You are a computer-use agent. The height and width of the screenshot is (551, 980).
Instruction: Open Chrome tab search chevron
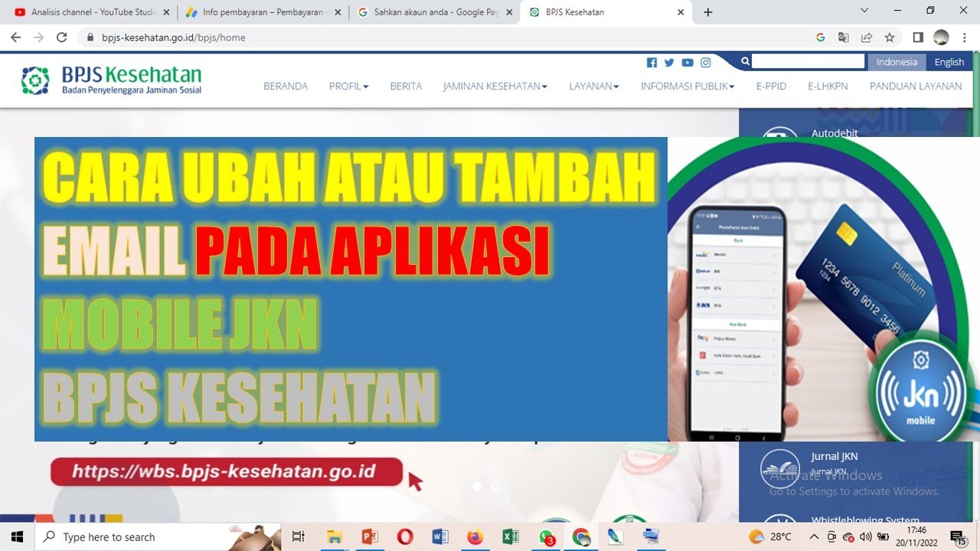[x=864, y=11]
